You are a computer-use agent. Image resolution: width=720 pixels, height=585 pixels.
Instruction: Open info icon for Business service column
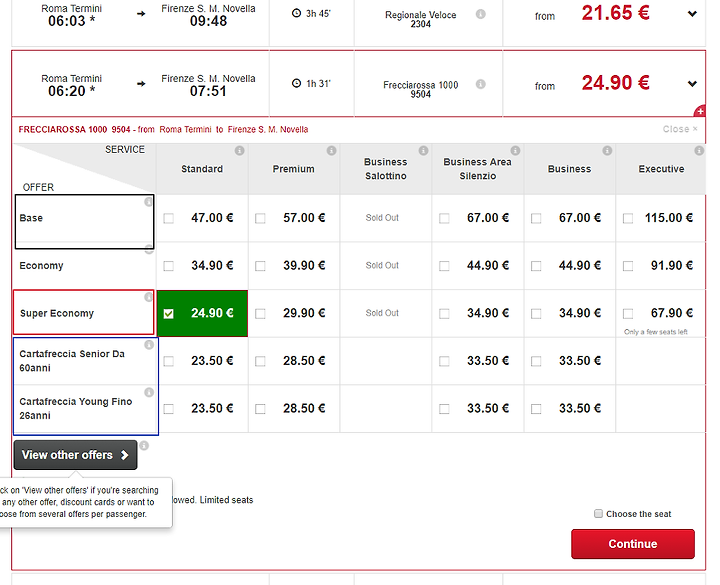607,151
